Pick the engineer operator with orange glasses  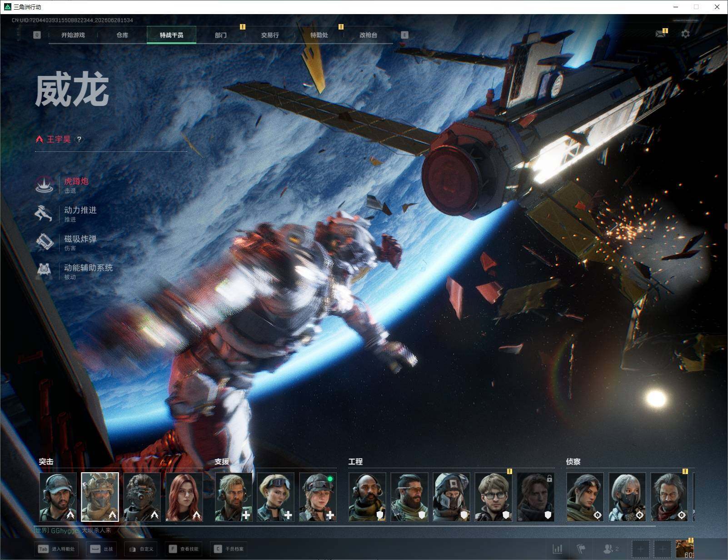(x=409, y=497)
